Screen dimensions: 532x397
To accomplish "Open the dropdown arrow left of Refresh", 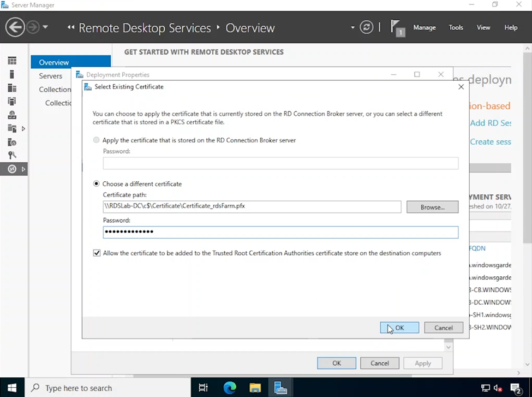I will pos(353,27).
